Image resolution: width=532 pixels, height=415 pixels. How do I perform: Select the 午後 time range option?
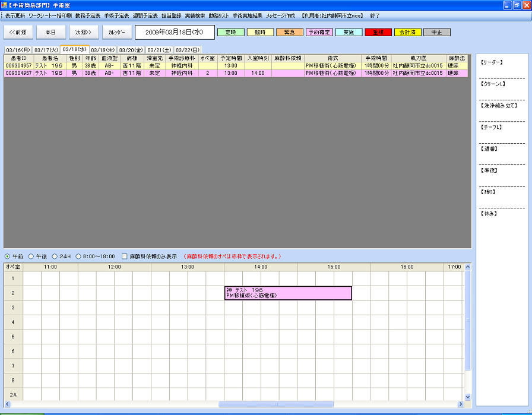(31, 256)
